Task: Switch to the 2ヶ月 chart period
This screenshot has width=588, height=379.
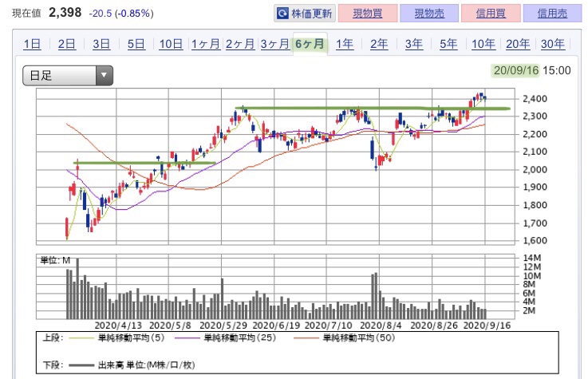Action: click(x=240, y=44)
